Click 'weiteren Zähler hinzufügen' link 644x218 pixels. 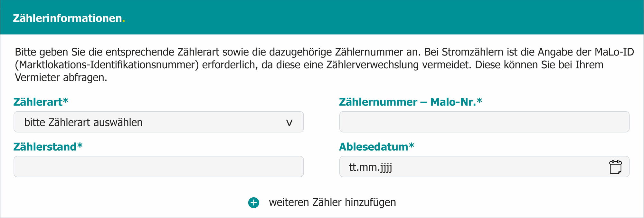332,203
